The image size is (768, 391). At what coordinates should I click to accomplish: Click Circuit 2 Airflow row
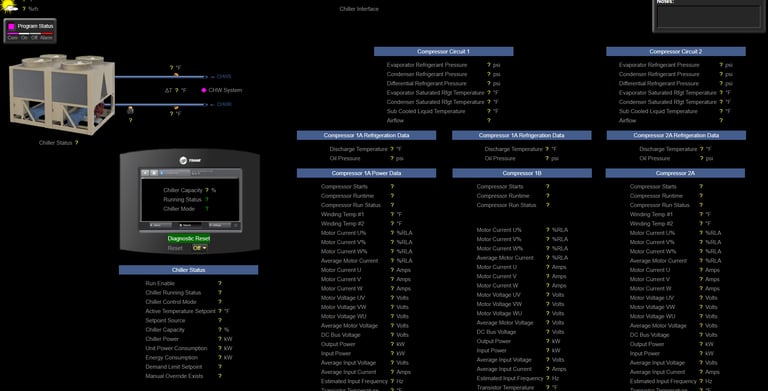click(671, 121)
